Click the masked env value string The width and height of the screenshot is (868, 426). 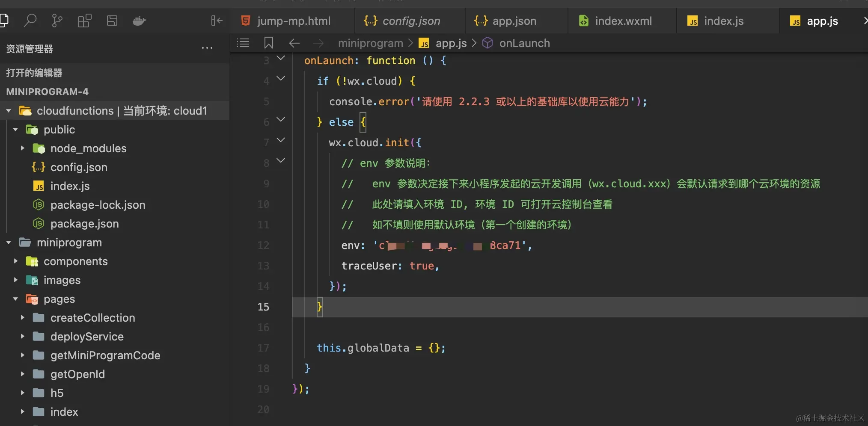point(450,245)
